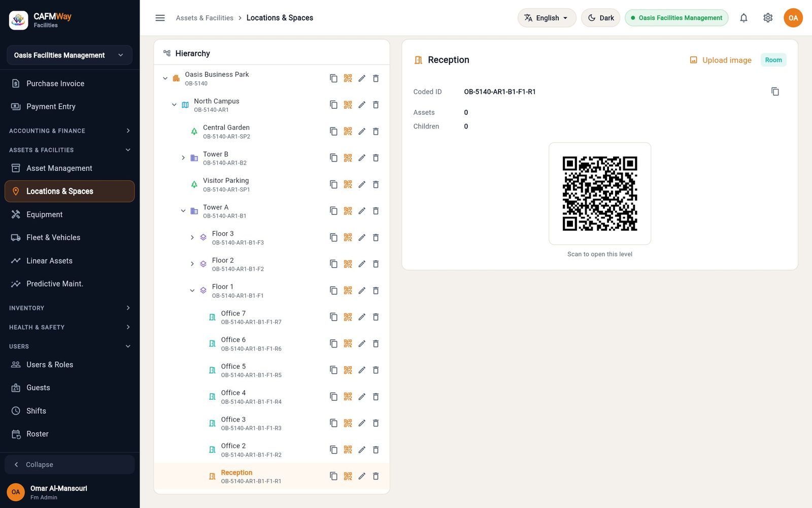Show QR code for Floor 1
Screen dimensions: 812x508
click(x=348, y=291)
